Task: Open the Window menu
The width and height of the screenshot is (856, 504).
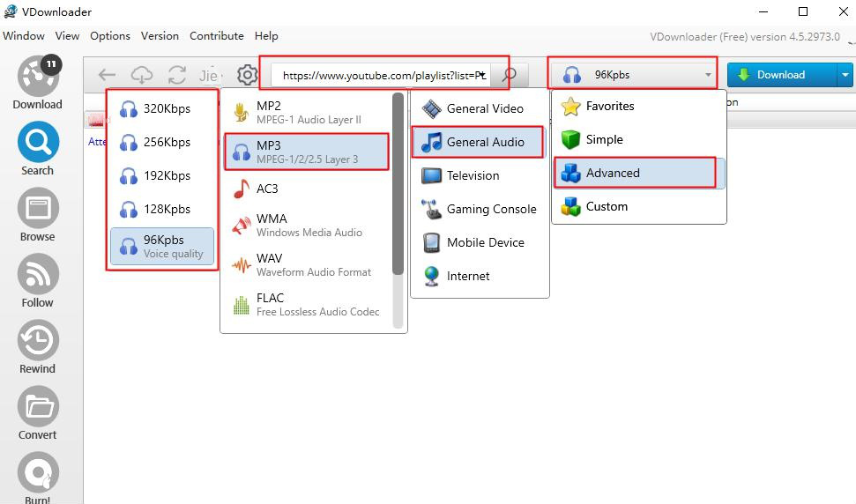Action: pos(24,36)
